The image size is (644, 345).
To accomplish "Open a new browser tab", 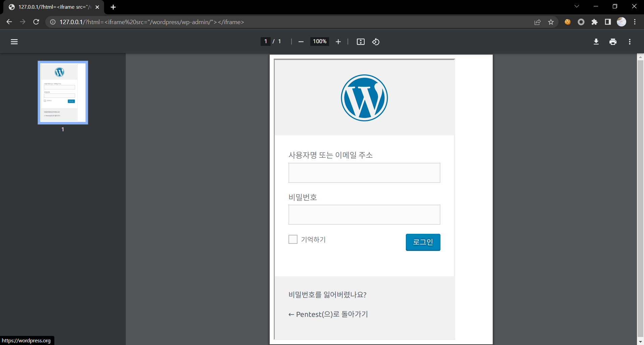I will click(113, 7).
